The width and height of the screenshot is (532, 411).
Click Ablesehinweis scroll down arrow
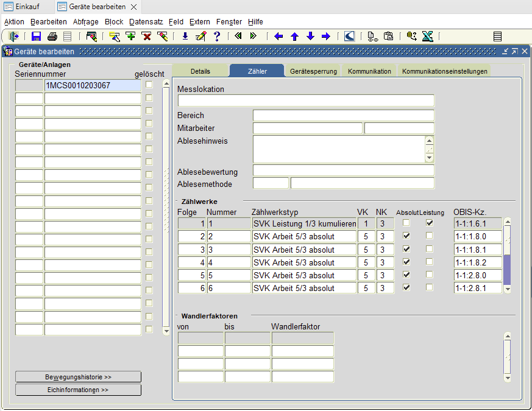coord(430,158)
